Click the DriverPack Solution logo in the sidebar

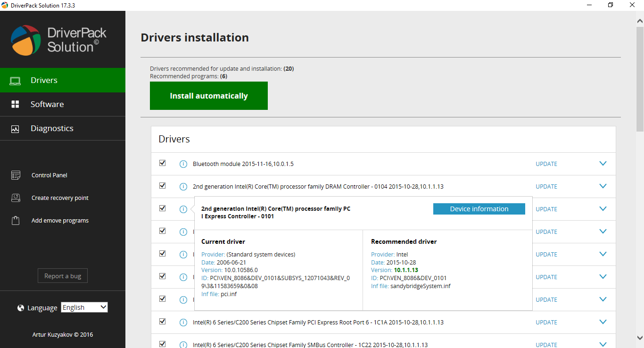pyautogui.click(x=58, y=40)
